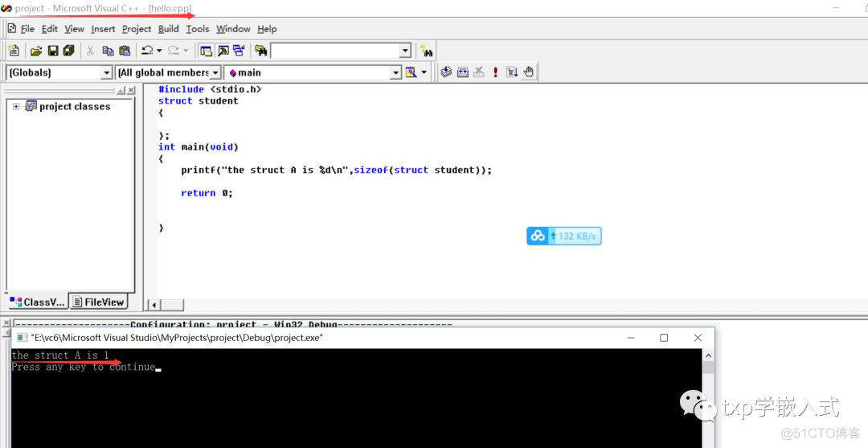This screenshot has height=448, width=868.
Task: Click the WizardBar actions icon
Action: 411,72
